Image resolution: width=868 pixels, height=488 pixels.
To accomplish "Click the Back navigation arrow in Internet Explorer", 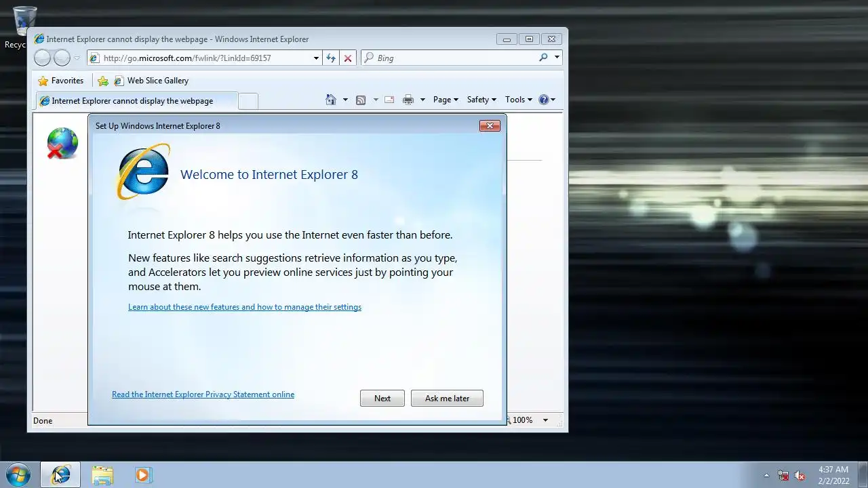I will coord(42,58).
